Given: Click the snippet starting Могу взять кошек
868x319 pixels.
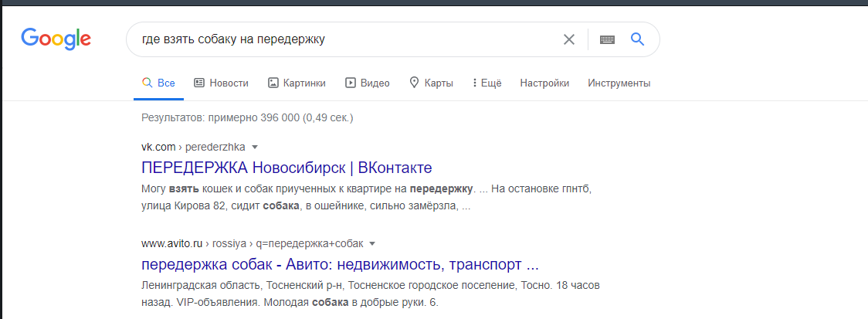Looking at the screenshot, I should [367, 197].
